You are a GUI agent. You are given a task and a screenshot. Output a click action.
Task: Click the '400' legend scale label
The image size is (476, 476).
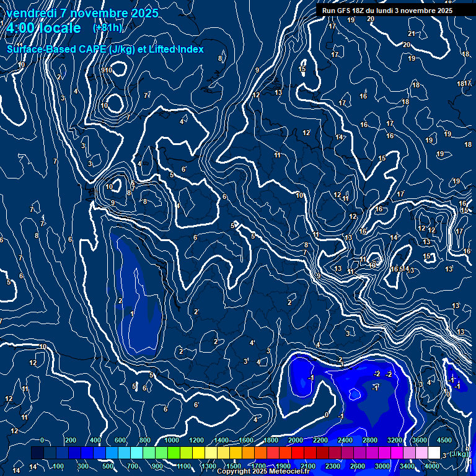[x=95, y=440]
